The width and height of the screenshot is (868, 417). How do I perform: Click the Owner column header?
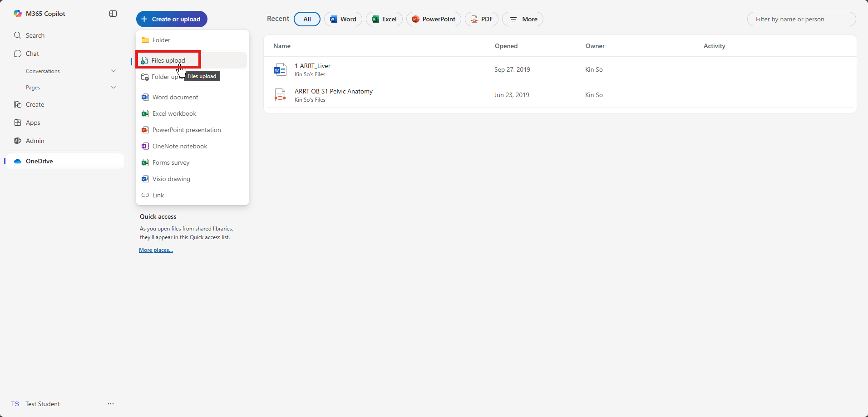595,46
